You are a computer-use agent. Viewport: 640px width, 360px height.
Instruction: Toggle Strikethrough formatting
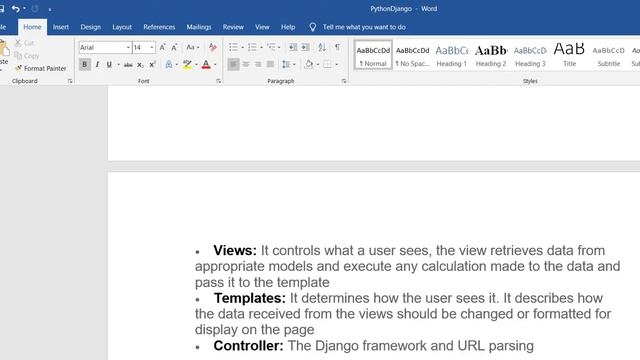pos(128,64)
